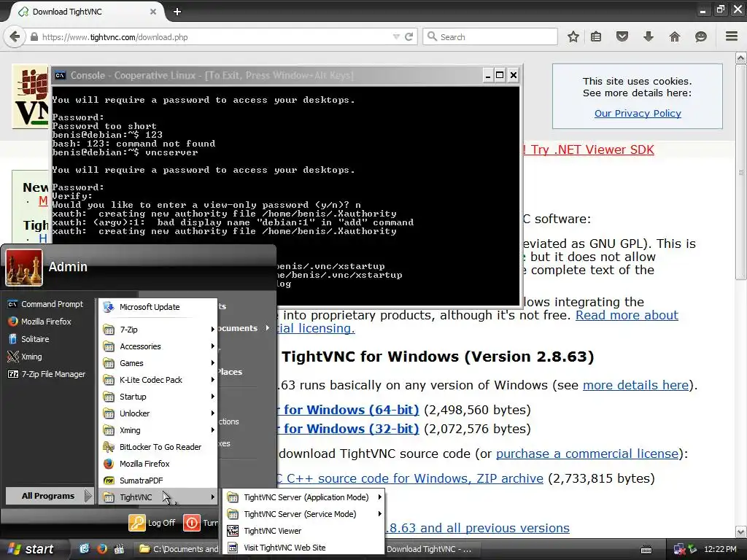The image size is (747, 560).
Task: Close the Download TightVNC tab
Action: point(153,12)
